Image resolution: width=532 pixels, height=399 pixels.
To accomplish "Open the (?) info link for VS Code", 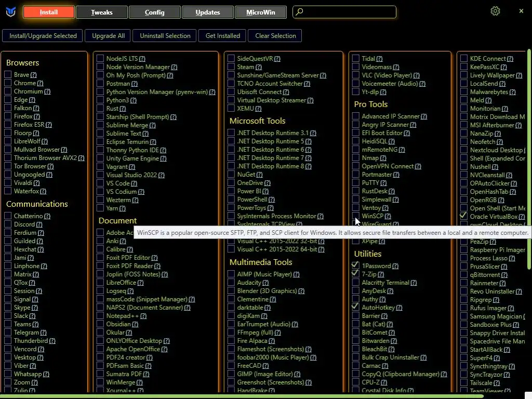I will tap(134, 183).
